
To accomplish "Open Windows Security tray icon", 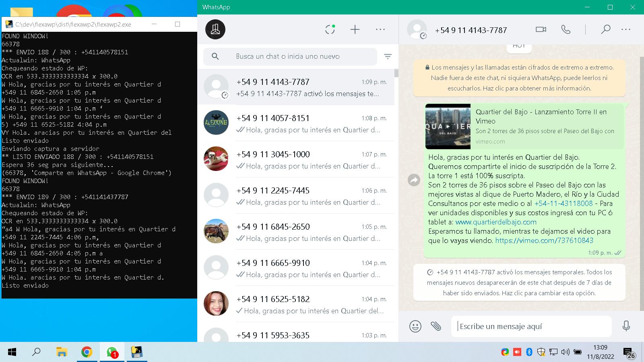I will 541,352.
